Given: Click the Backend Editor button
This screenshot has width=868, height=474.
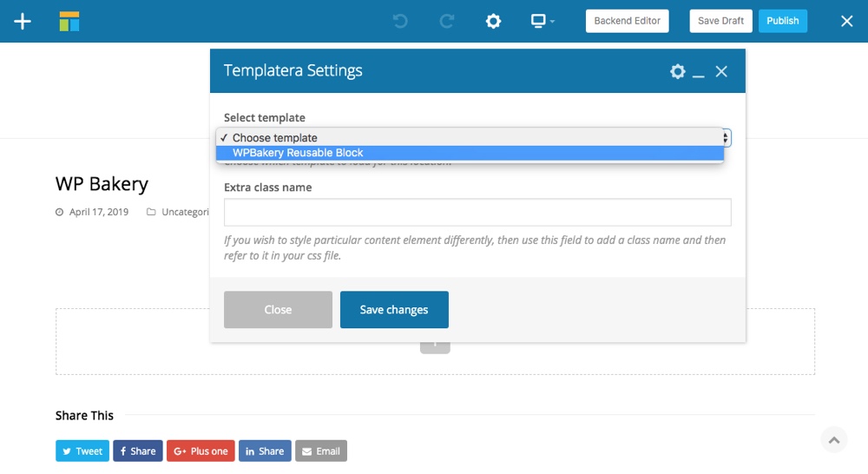Looking at the screenshot, I should tap(627, 21).
